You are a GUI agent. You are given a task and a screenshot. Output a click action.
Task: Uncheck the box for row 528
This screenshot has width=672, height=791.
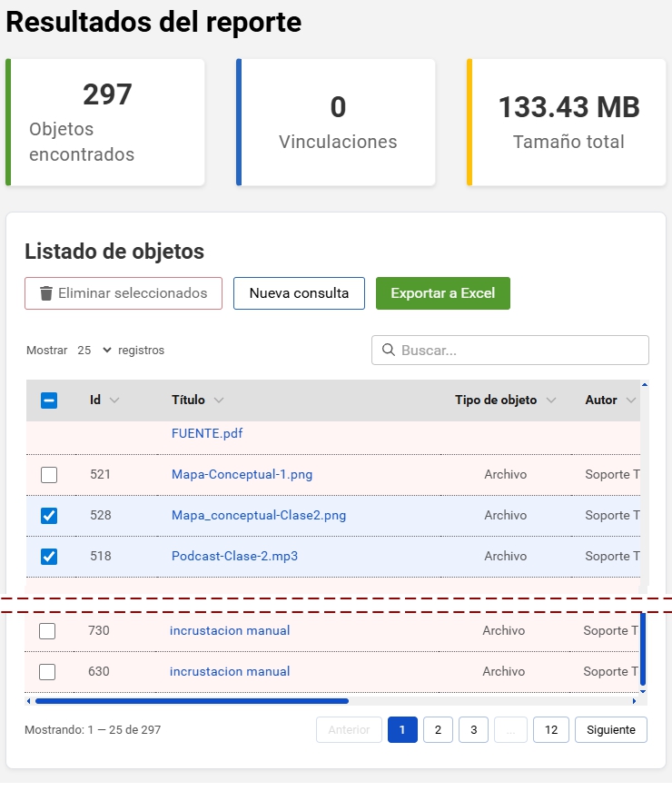tap(49, 516)
